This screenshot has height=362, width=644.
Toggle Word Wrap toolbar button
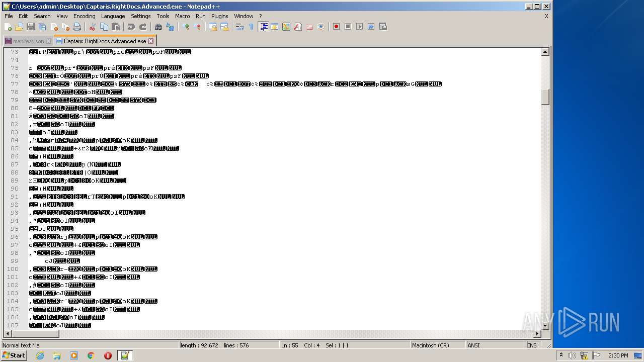[239, 27]
